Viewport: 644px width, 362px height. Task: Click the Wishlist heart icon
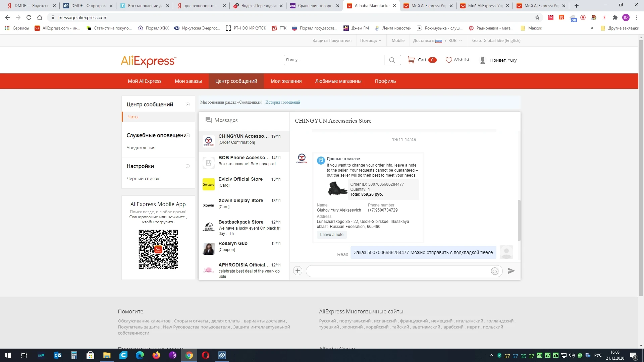pos(448,60)
